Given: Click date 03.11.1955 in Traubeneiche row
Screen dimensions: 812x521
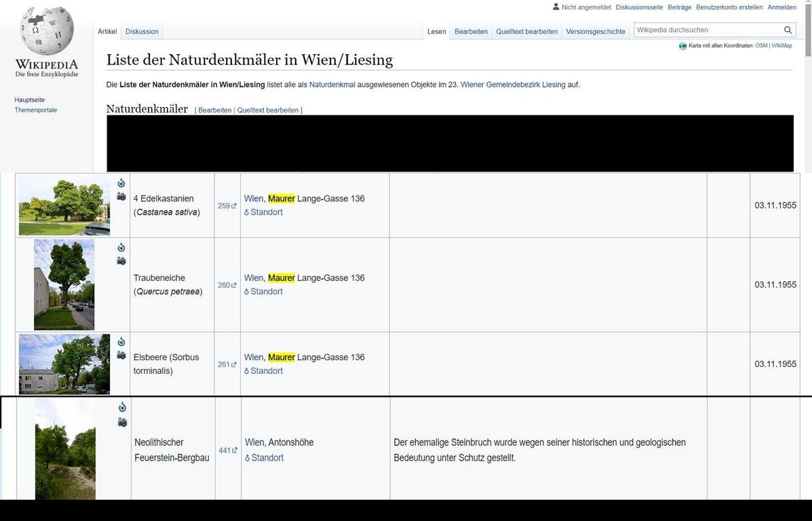Looking at the screenshot, I should click(x=775, y=285).
